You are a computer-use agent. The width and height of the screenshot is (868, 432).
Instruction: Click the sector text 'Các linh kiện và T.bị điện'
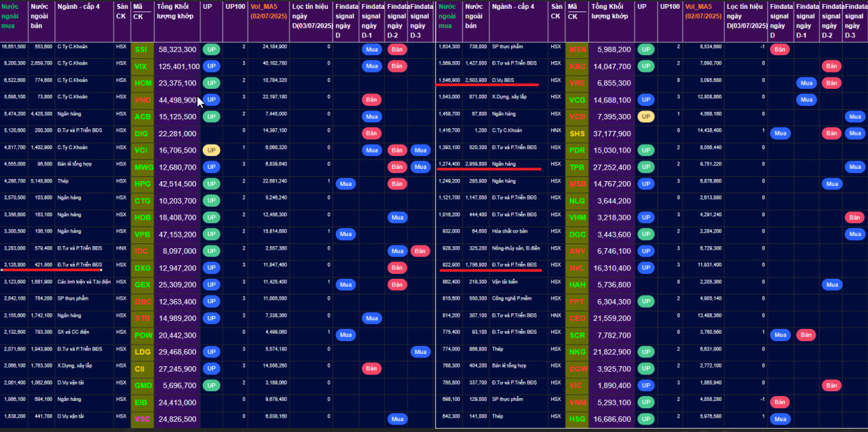coord(83,281)
